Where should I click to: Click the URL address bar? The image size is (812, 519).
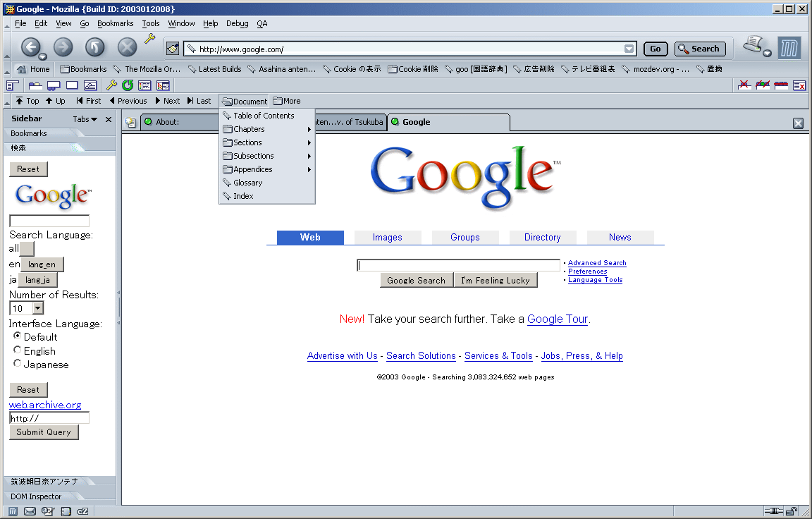coord(409,49)
